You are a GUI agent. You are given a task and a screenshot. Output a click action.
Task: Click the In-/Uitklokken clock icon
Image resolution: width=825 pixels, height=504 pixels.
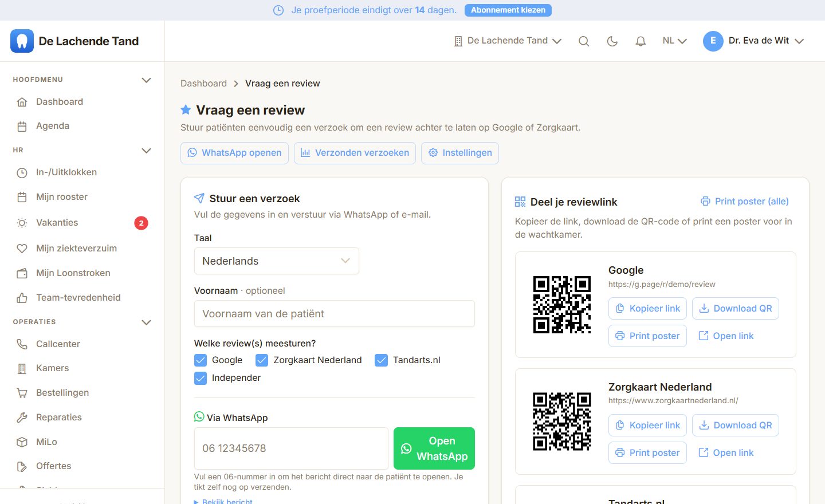click(x=22, y=172)
